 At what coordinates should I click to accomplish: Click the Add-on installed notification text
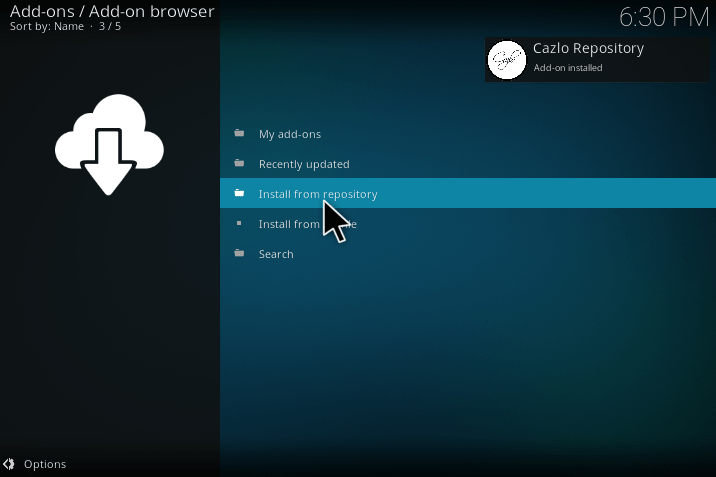[568, 68]
